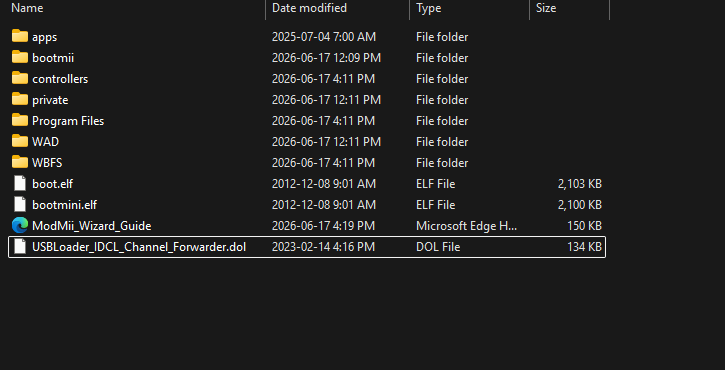Select the Program Files folder name
Screen dimensions: 725x370
[68, 121]
